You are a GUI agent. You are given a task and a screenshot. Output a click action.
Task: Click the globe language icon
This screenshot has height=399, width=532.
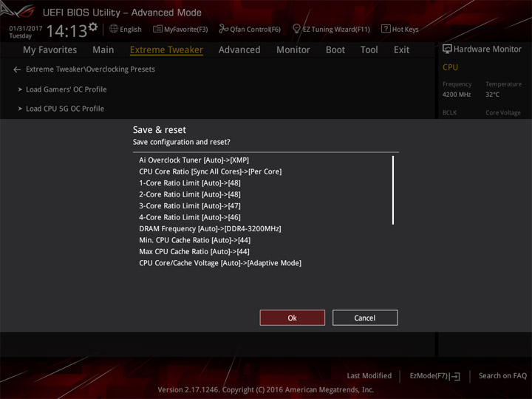point(114,29)
